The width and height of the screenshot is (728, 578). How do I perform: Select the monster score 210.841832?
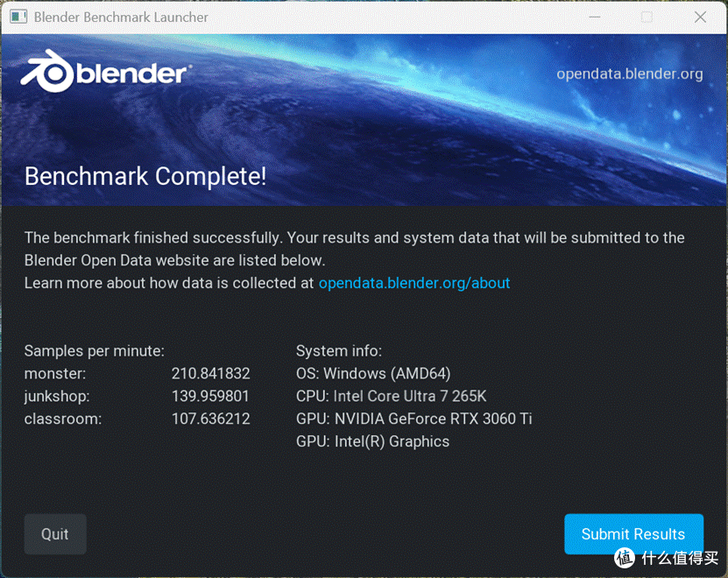(211, 373)
